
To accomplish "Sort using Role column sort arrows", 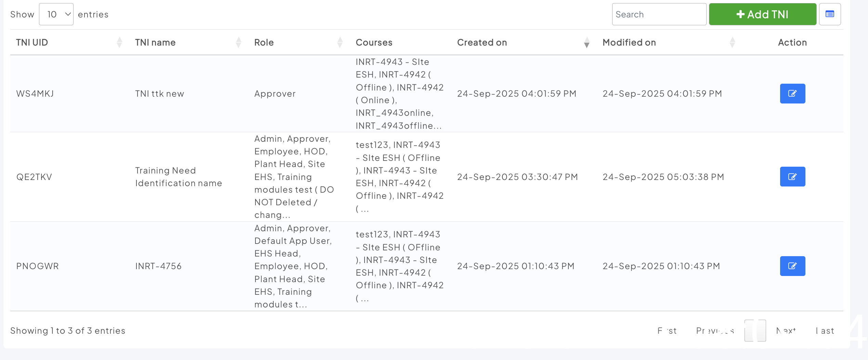I will pyautogui.click(x=340, y=42).
